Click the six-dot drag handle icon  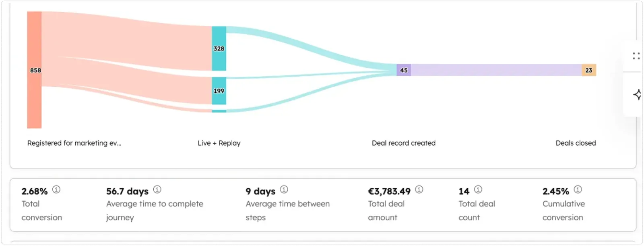(636, 56)
